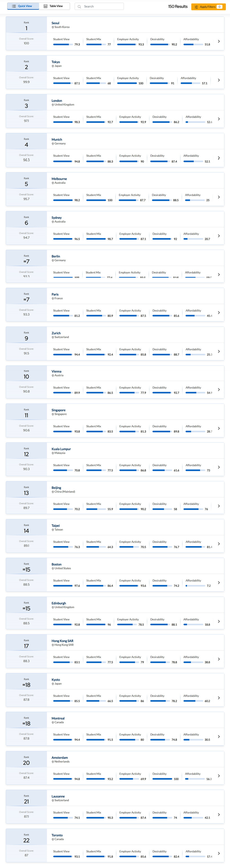Click the filter sliders icon
Image resolution: width=230 pixels, height=868 pixels.
click(x=196, y=7)
